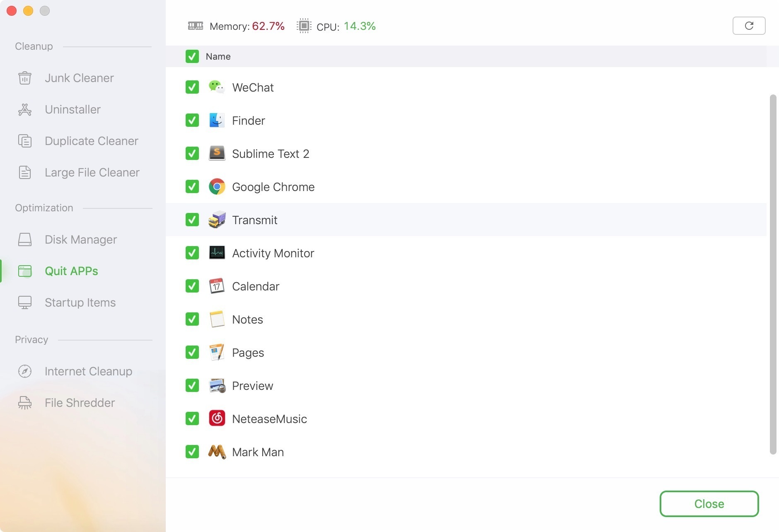Uncheck the Mark Man checkbox
Viewport: 779px width, 532px height.
tap(192, 452)
